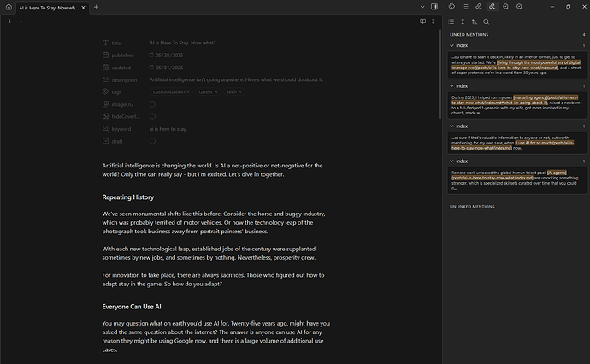Toggle the imageOG property checkbox
This screenshot has height=364, width=590.
point(152,104)
